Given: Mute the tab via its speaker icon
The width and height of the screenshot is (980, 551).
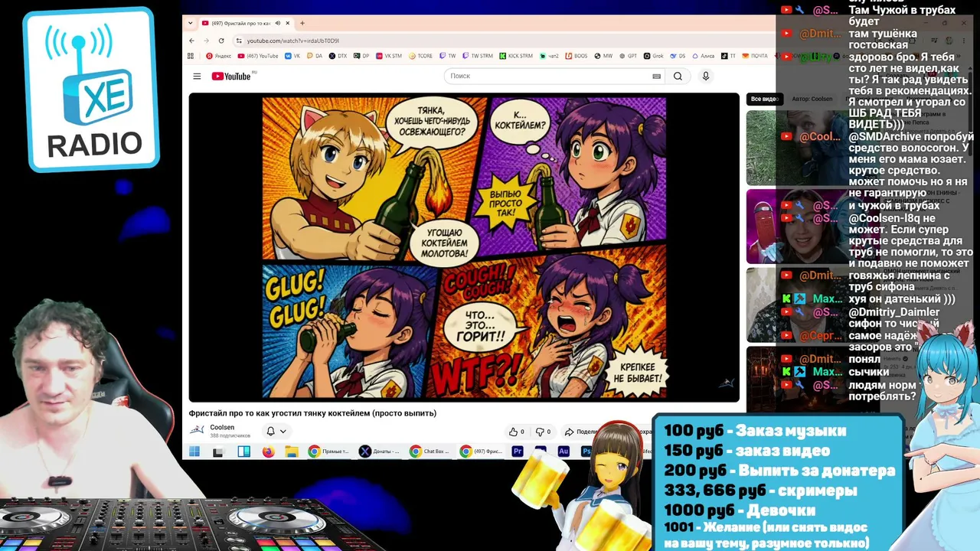Looking at the screenshot, I should 277,23.
